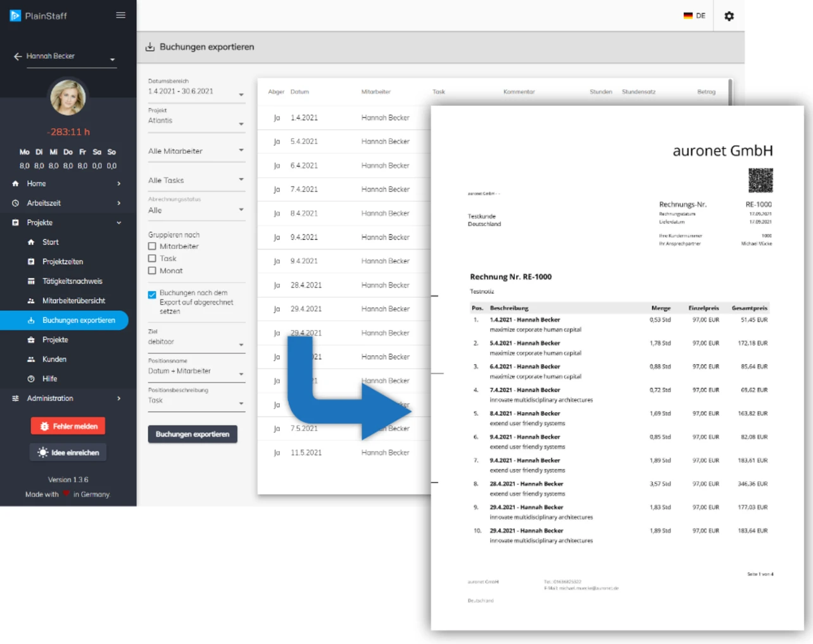Click the Projekte briefcase icon

(x=15, y=223)
